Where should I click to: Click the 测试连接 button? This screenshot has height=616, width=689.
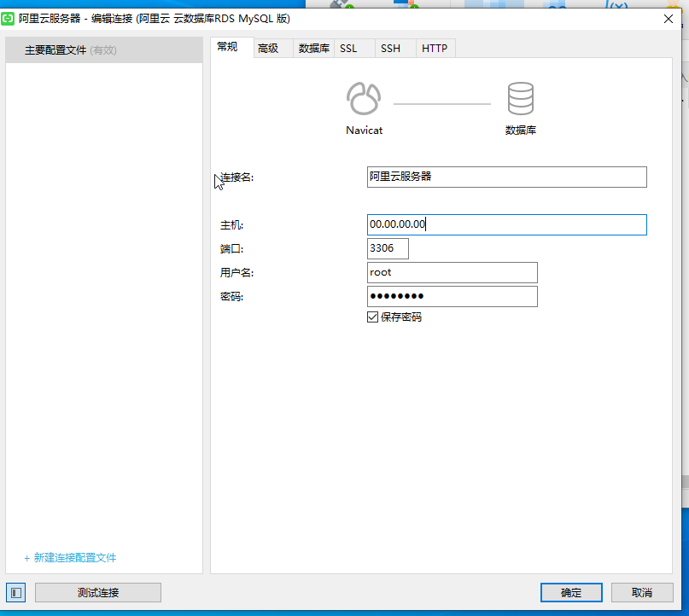[98, 593]
